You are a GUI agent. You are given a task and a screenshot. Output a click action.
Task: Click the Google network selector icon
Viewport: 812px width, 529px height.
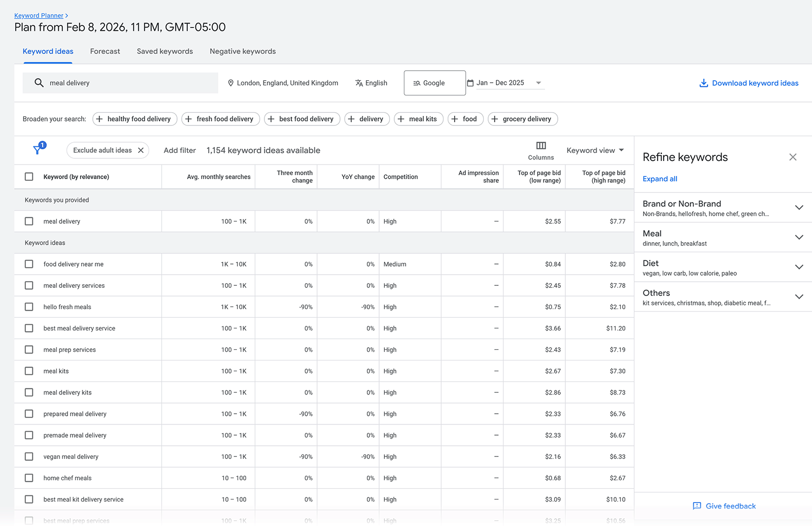[417, 83]
